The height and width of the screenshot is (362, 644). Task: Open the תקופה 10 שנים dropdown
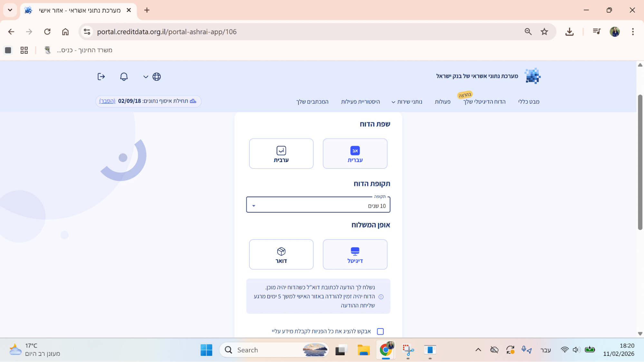318,205
